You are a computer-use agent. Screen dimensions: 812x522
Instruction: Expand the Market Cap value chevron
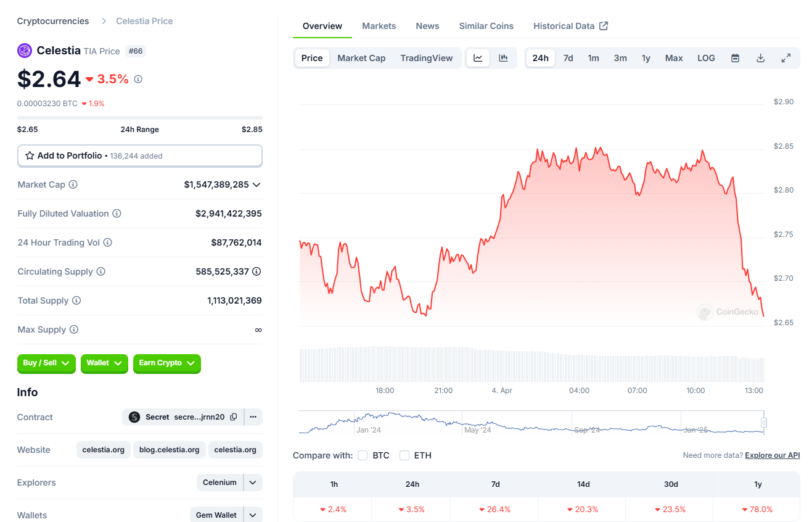click(x=256, y=184)
